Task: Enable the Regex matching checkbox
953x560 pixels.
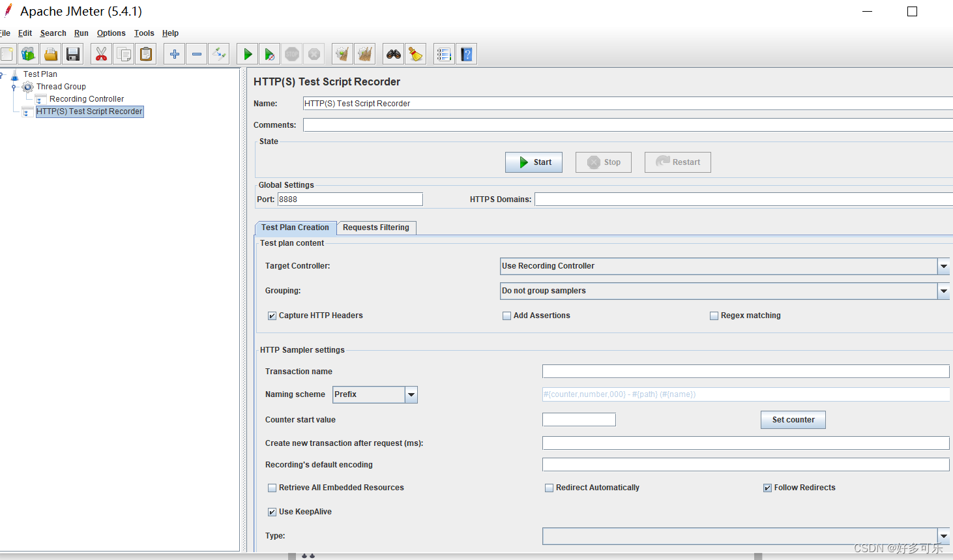Action: (714, 316)
